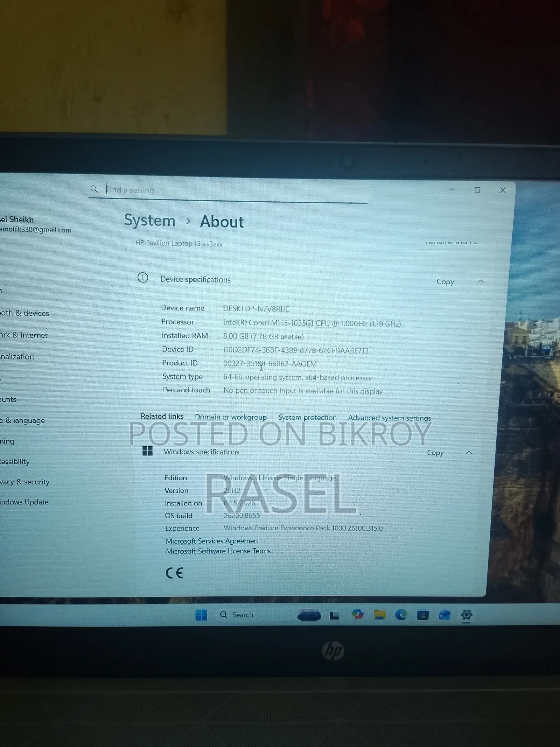The height and width of the screenshot is (747, 560).
Task: Select the Device ID value
Action: [296, 350]
